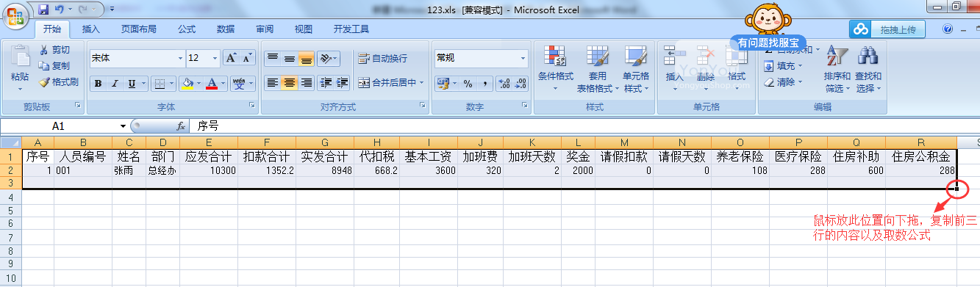The image size is (980, 287).
Task: Click the Percent Style % icon
Action: click(468, 84)
